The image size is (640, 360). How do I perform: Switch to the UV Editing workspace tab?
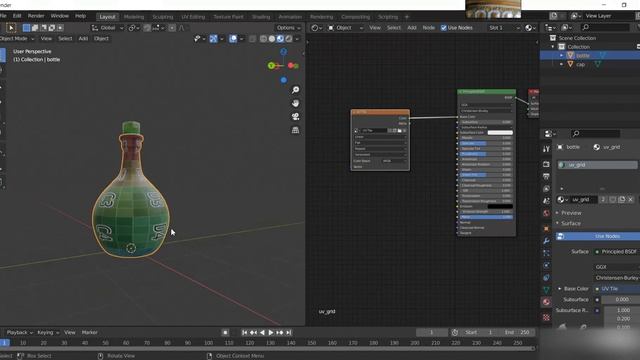pyautogui.click(x=193, y=17)
